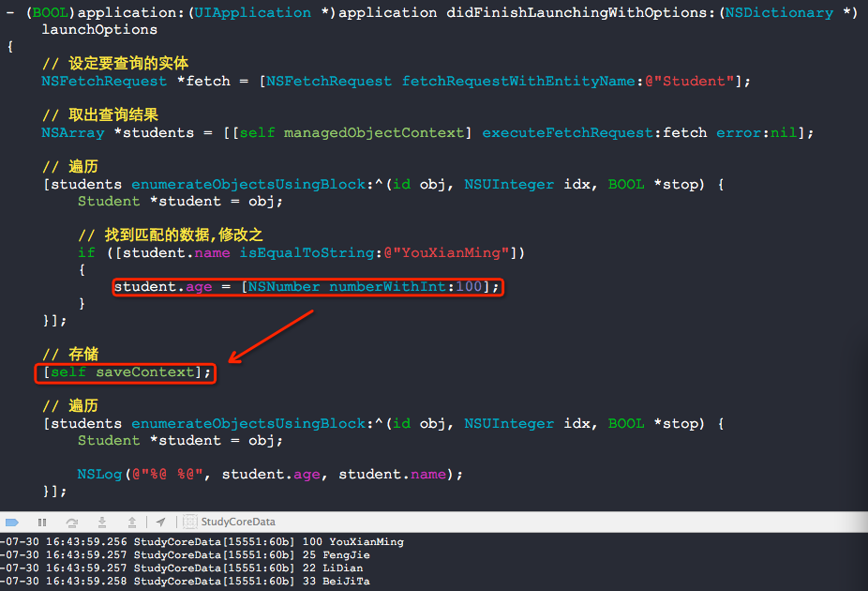Click the nil keyword after error:
This screenshot has width=868, height=591.
pos(784,133)
